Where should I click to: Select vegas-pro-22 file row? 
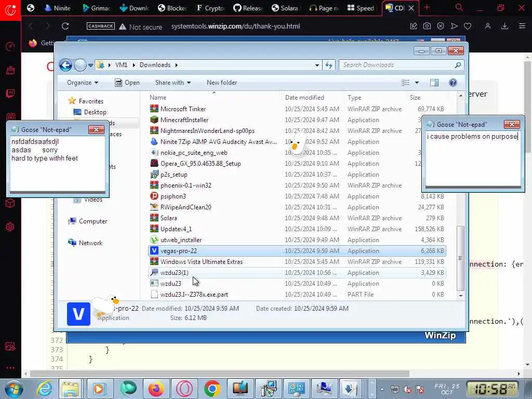pyautogui.click(x=297, y=251)
